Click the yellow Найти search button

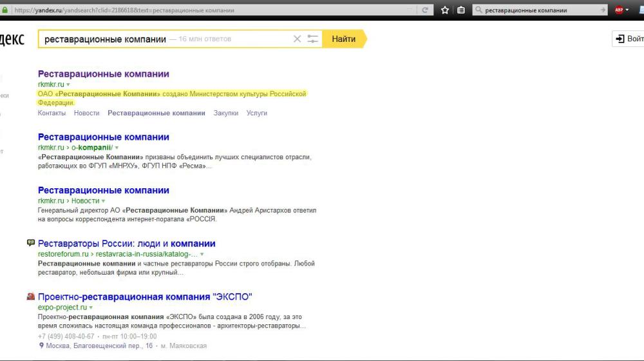344,39
